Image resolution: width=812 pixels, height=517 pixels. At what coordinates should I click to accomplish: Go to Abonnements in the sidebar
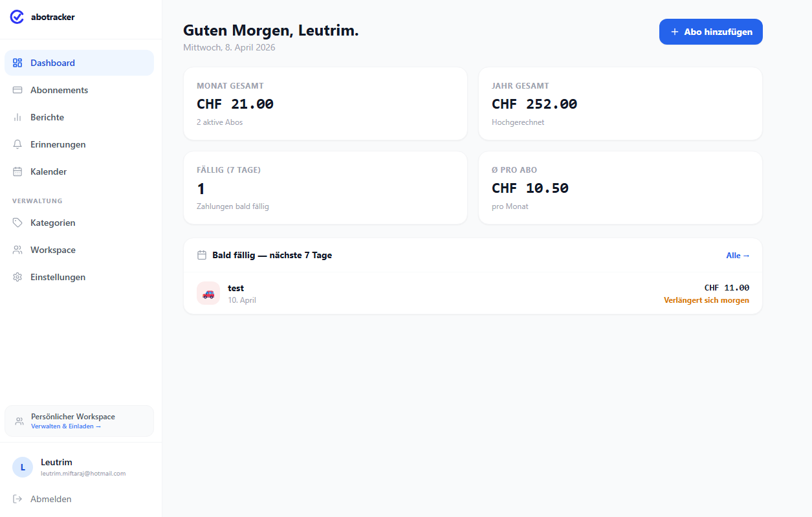click(59, 90)
